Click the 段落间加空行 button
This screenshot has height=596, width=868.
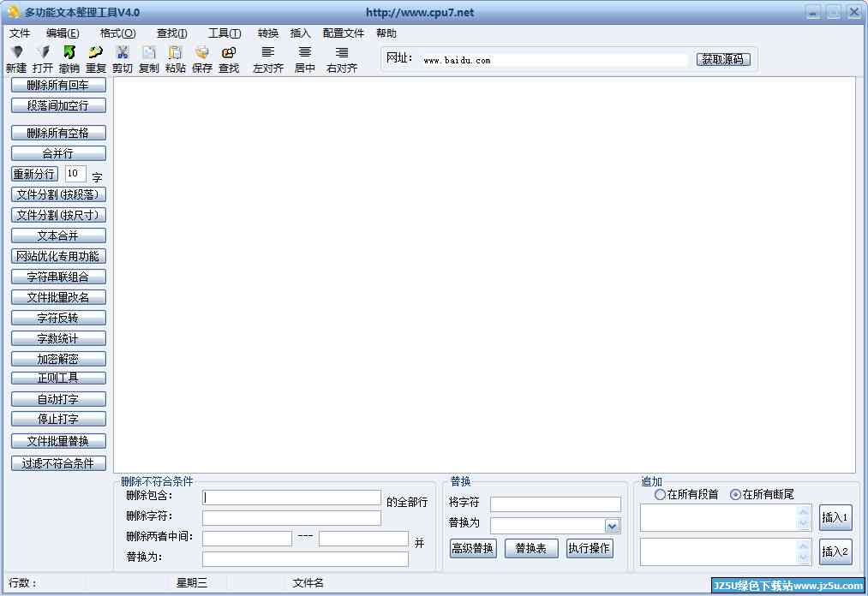coord(58,105)
